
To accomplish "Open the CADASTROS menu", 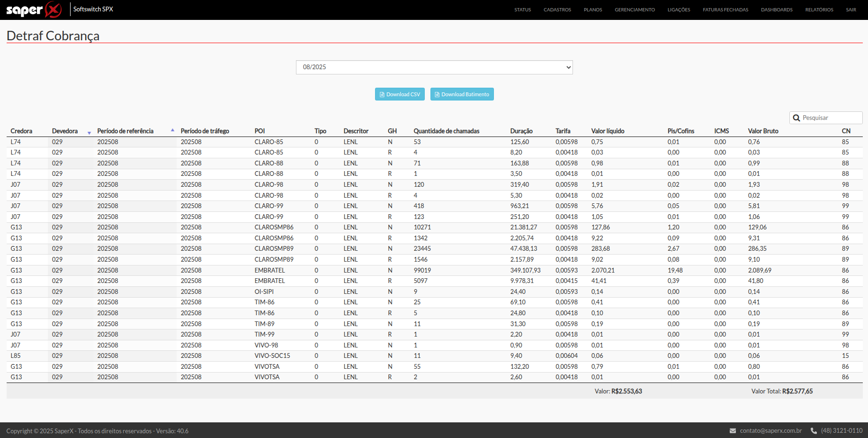I will coord(557,10).
